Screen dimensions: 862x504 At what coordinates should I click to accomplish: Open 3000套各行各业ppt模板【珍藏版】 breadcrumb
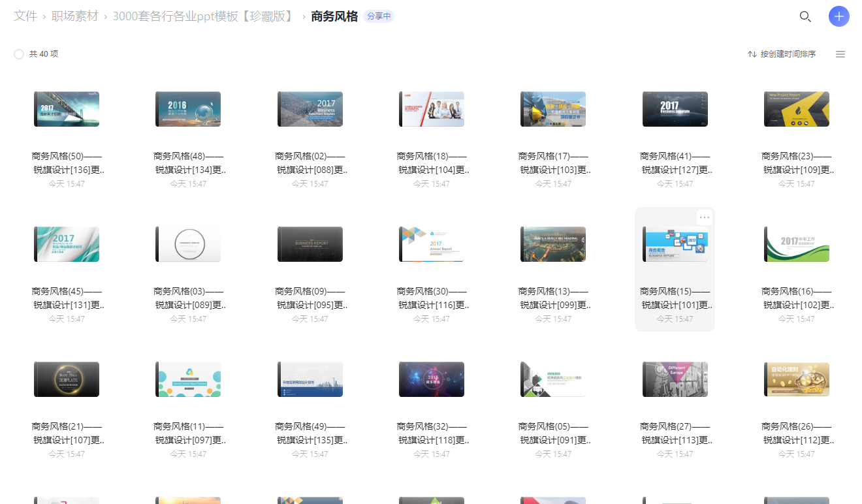click(x=204, y=16)
